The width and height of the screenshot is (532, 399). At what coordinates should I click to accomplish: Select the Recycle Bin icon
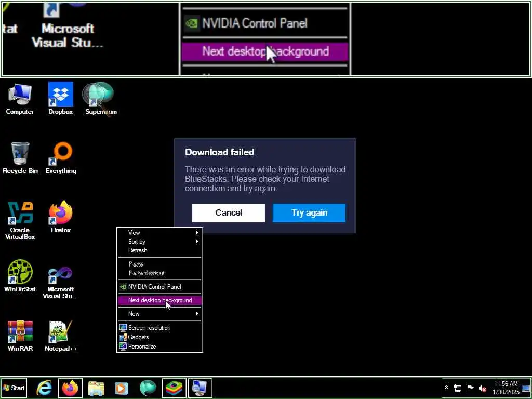click(20, 158)
